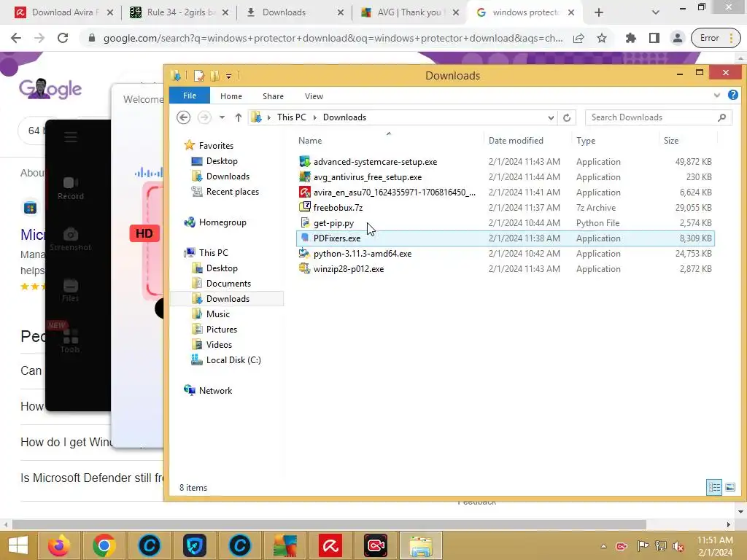747x560 pixels.
Task: Select the PDFixers.exe file row
Action: (506, 238)
